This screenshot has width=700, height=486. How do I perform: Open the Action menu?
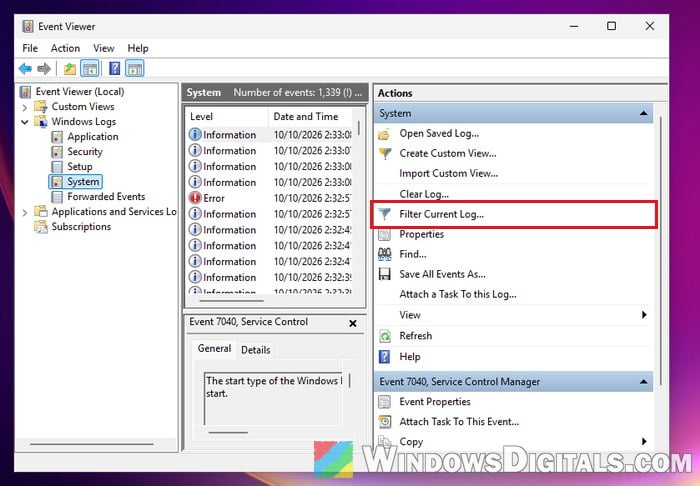[x=65, y=48]
